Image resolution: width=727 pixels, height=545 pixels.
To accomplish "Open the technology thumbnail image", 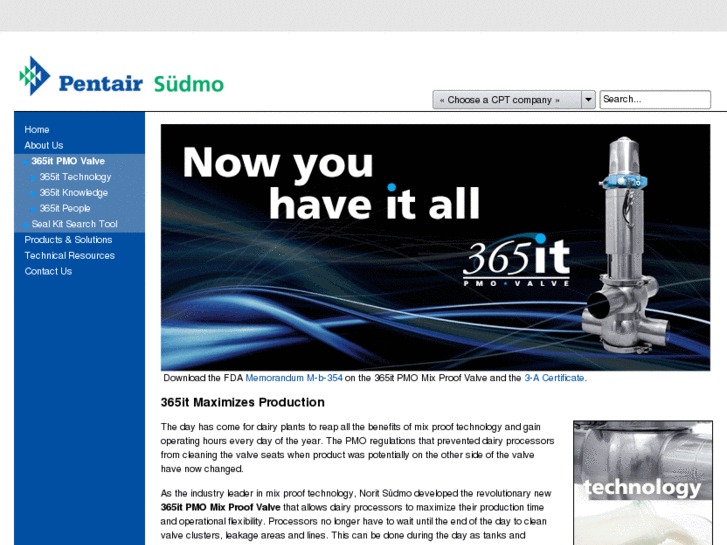I will (x=643, y=483).
